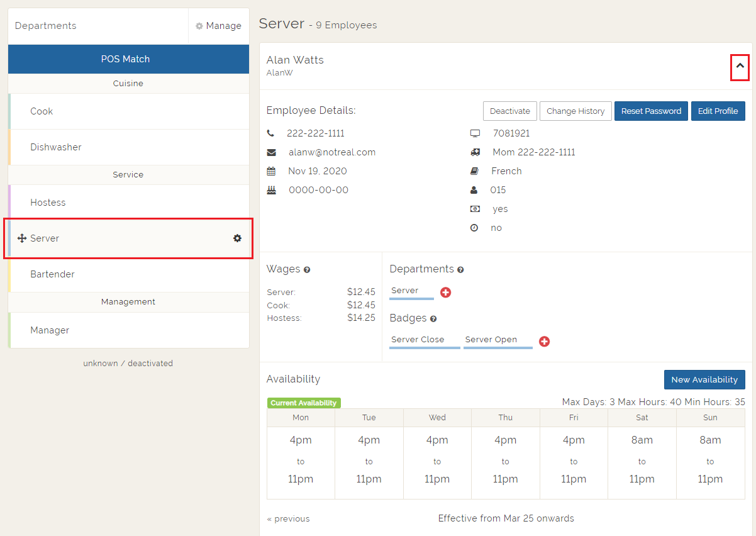Add a department with the red plus icon
The image size is (756, 536).
445,293
